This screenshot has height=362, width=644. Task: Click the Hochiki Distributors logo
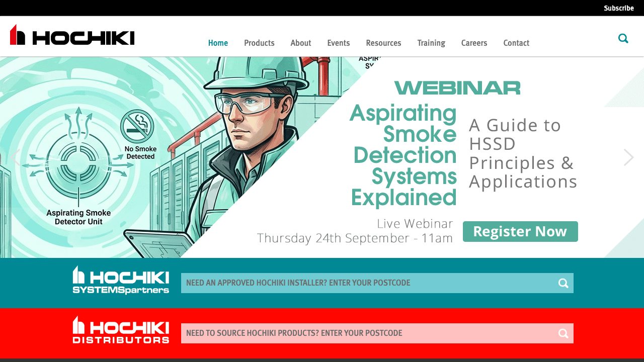coord(121,330)
